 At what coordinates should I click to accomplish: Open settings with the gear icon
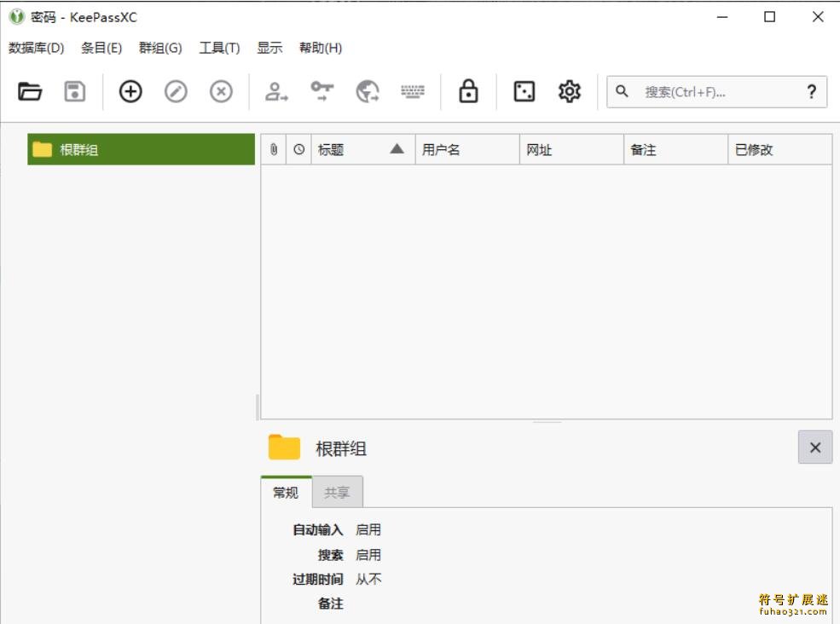click(569, 91)
